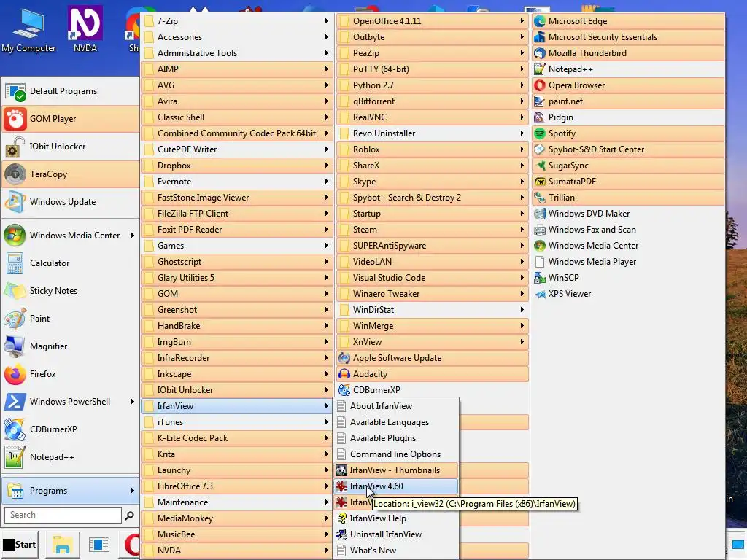
Task: Open Command line Options entry
Action: [396, 454]
